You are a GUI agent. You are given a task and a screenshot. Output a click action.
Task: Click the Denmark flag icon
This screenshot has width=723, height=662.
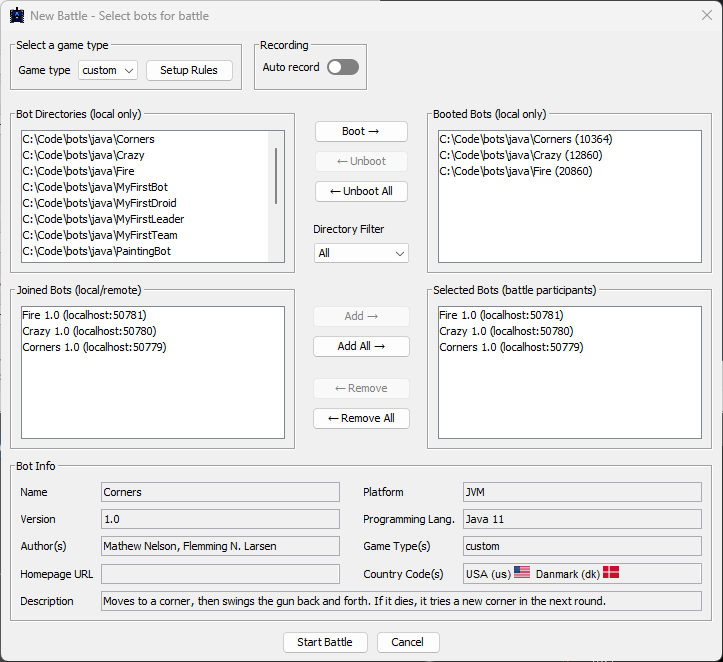coord(611,573)
